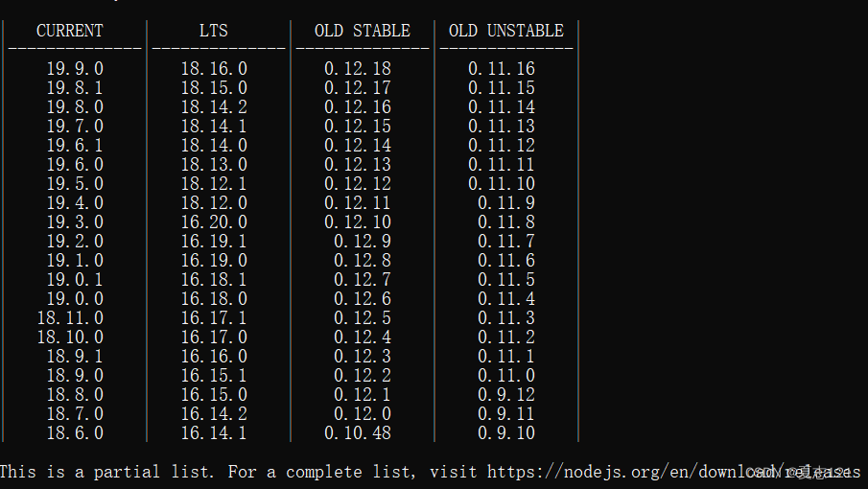Viewport: 868px width, 489px height.
Task: Select version 19.9.0 in CURRENT column
Action: 75,69
